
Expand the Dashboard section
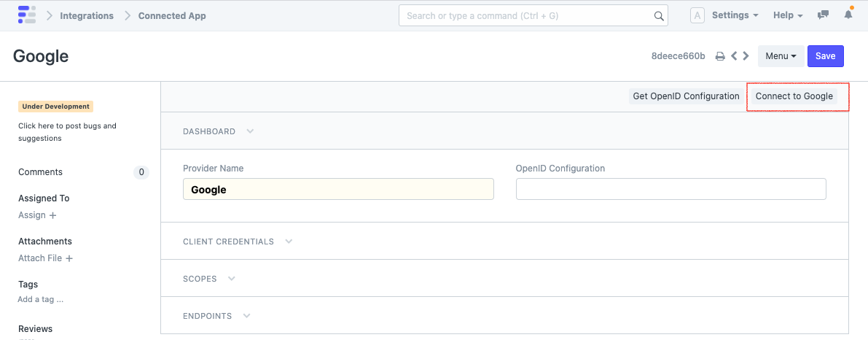(250, 131)
